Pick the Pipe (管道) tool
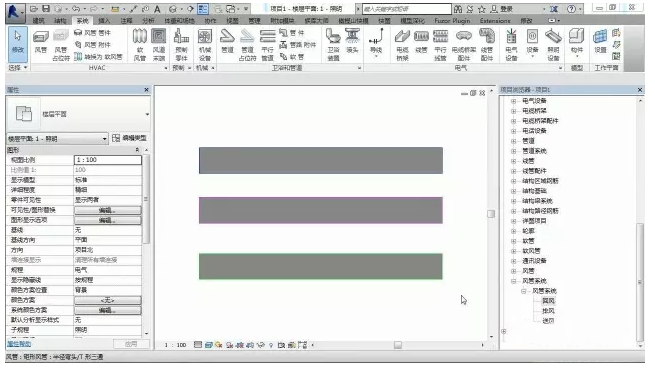Viewport: 655px width, 370px height. 227,42
